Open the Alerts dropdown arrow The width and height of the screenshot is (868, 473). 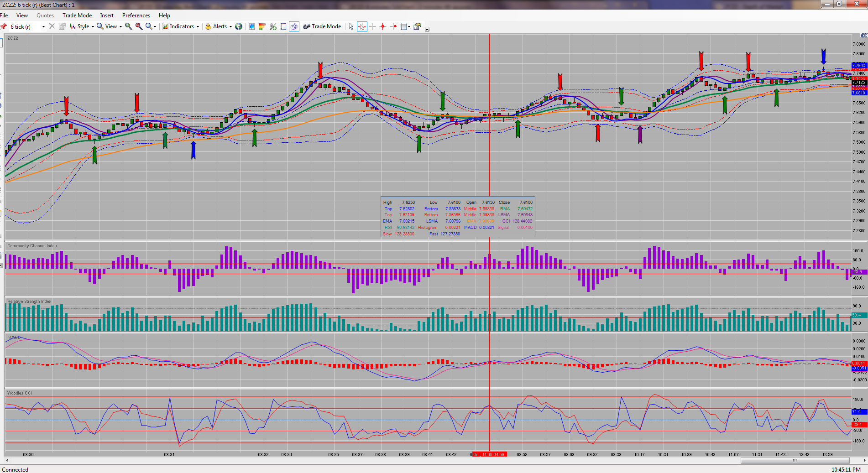[x=230, y=26]
